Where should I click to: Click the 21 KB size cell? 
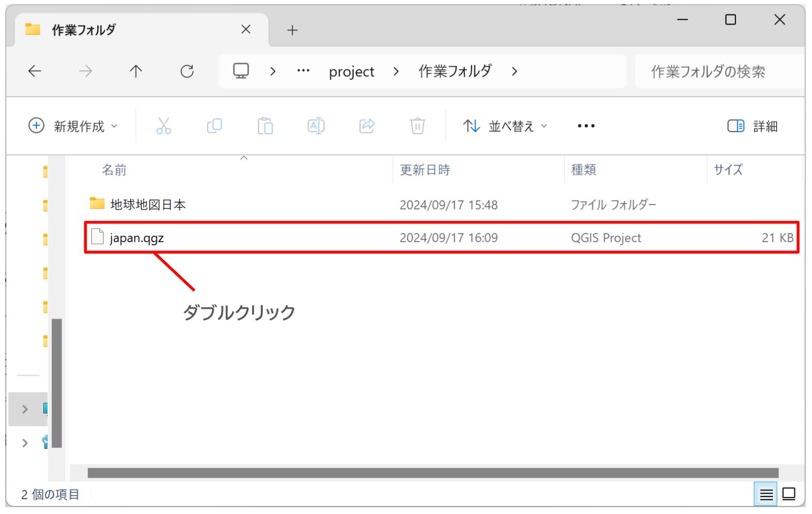pyautogui.click(x=777, y=238)
